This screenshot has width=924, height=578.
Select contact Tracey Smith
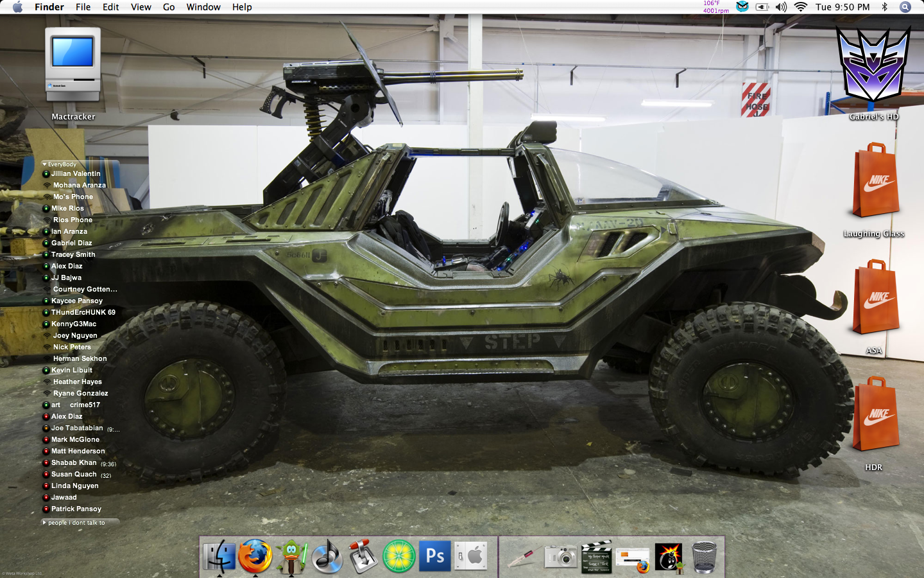point(73,254)
